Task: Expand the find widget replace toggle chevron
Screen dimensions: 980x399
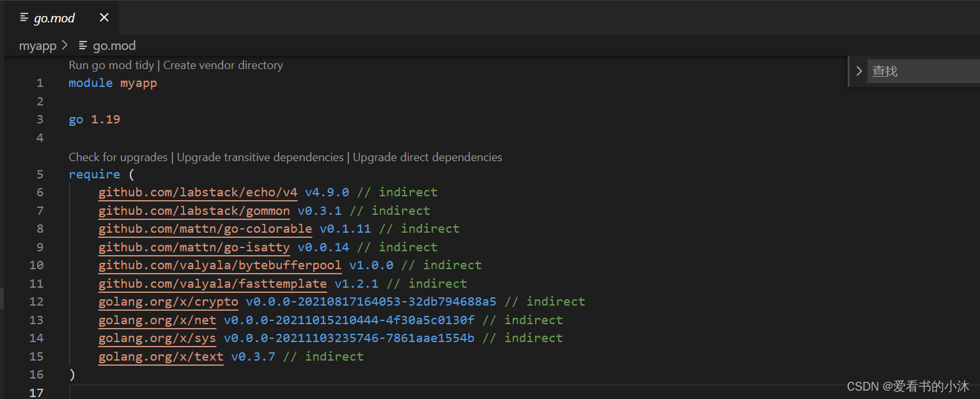Action: coord(859,71)
